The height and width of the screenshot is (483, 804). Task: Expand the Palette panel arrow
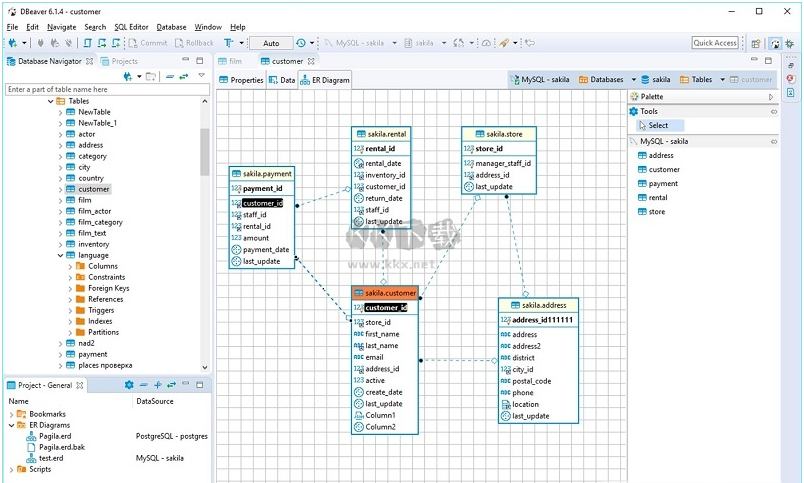tap(771, 97)
